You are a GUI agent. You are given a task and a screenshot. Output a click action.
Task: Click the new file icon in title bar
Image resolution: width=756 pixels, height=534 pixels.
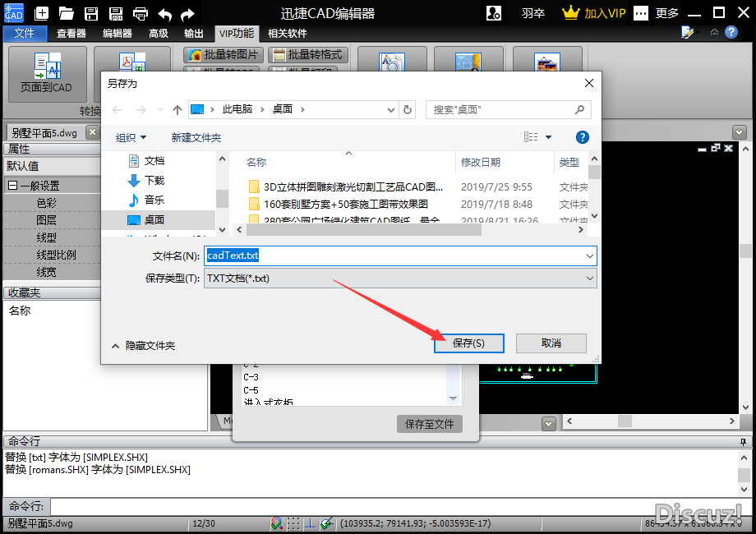tap(42, 13)
